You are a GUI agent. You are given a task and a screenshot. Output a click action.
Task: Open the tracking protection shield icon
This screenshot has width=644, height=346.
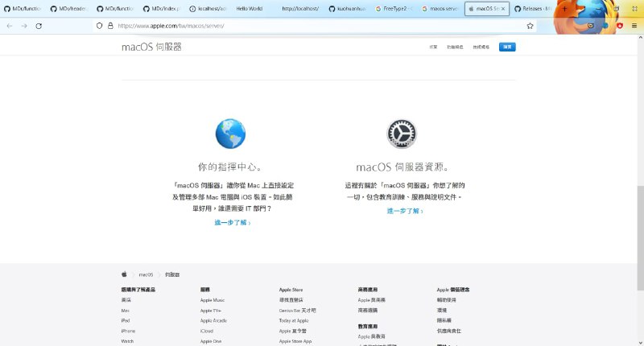coord(99,26)
